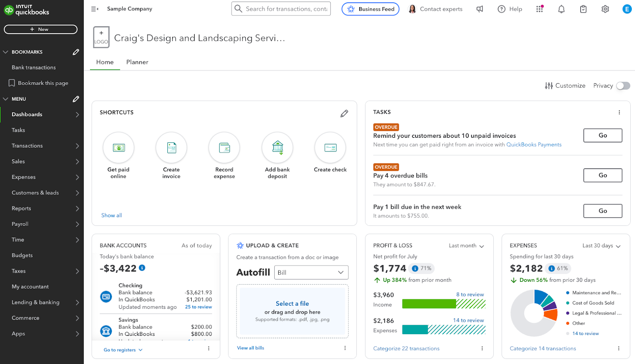The height and width of the screenshot is (364, 635).
Task: Open the megaphone announcements icon
Action: click(x=480, y=9)
